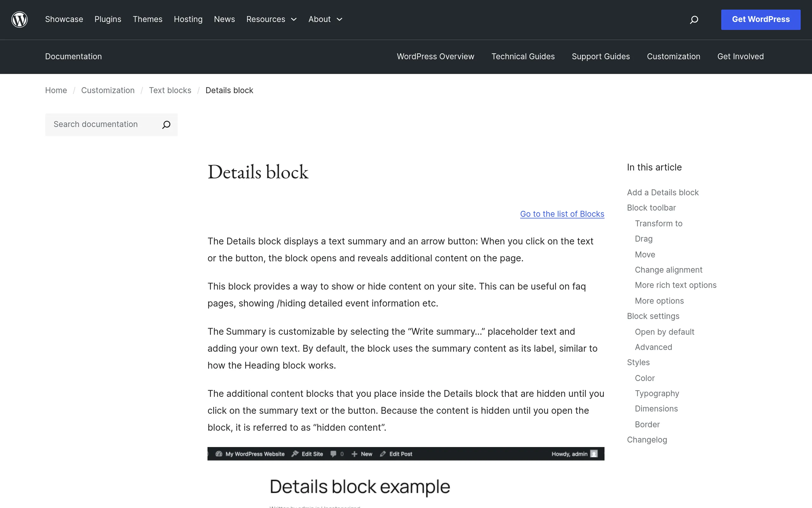The height and width of the screenshot is (508, 812).
Task: Jump to Drag subsection
Action: (644, 239)
